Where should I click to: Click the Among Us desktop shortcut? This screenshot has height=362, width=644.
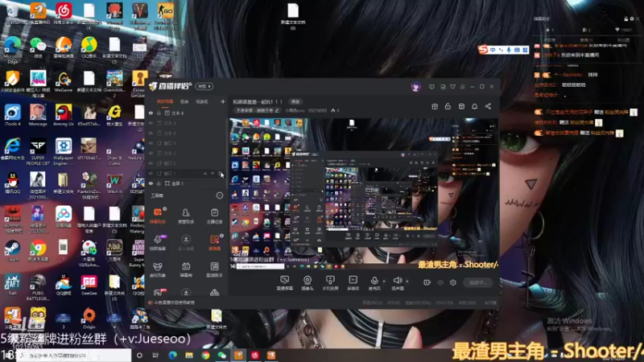(64, 115)
